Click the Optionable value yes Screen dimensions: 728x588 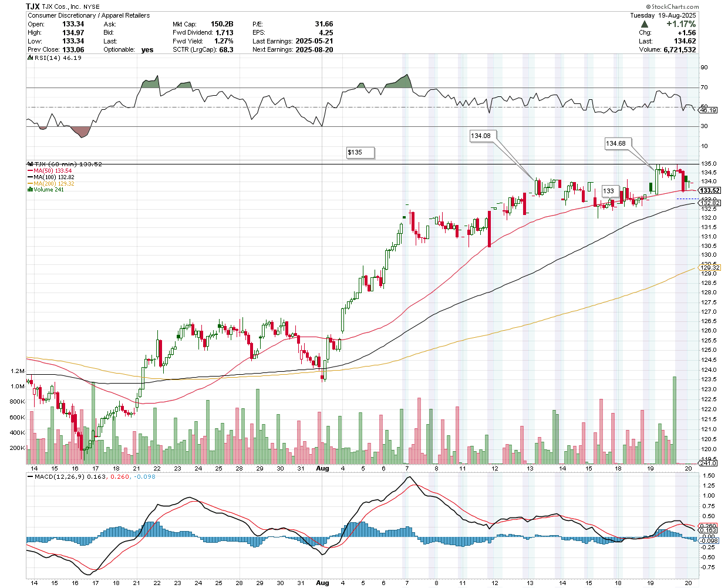pyautogui.click(x=147, y=50)
